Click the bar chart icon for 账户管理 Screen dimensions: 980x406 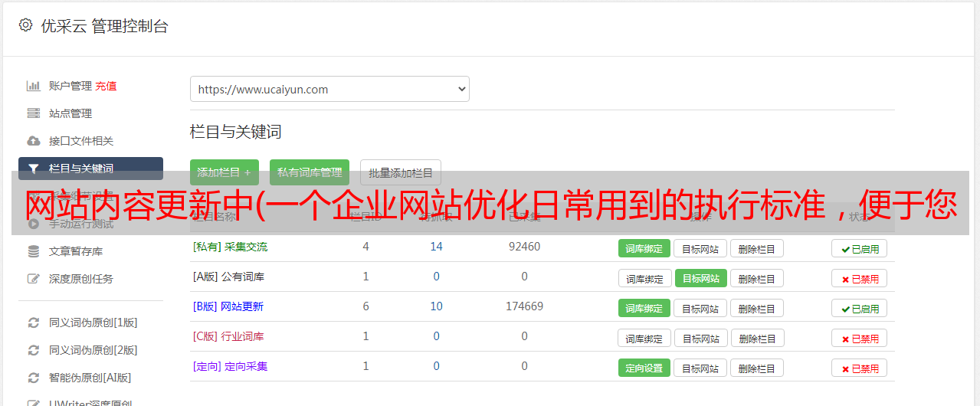coord(33,86)
